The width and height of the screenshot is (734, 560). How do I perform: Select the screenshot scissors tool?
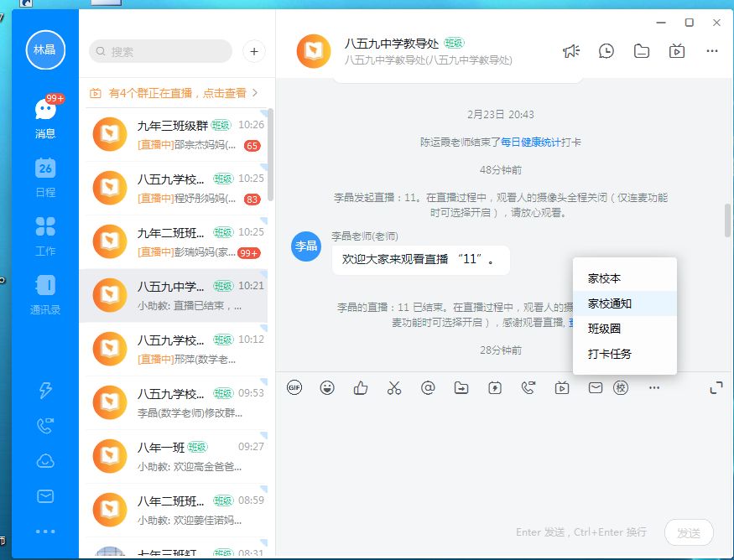[394, 387]
